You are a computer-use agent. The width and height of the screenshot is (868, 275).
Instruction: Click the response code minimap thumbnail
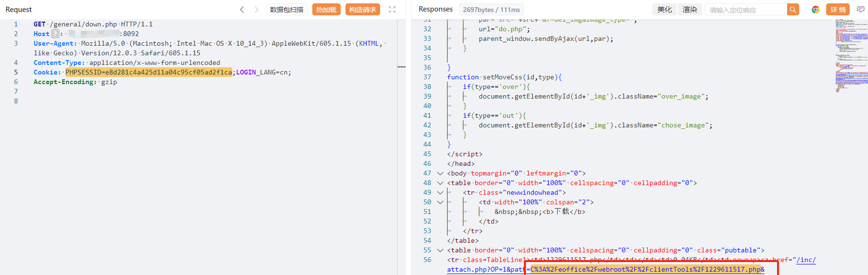(x=851, y=55)
